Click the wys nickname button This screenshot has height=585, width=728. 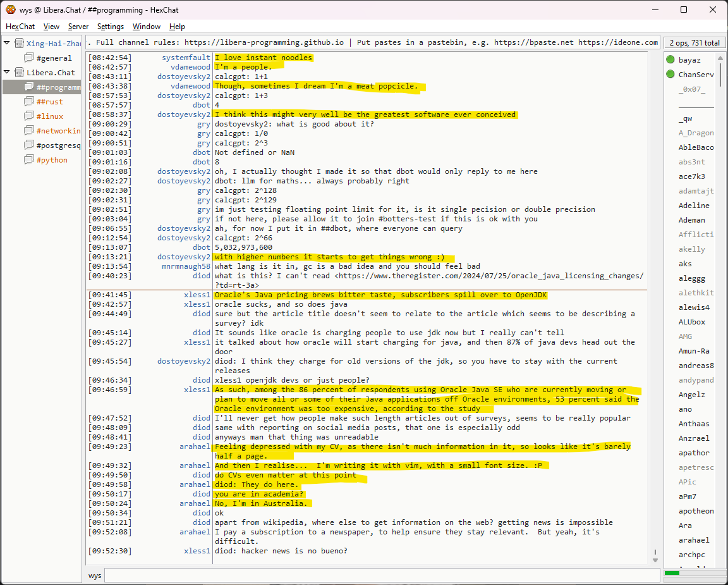coord(95,576)
